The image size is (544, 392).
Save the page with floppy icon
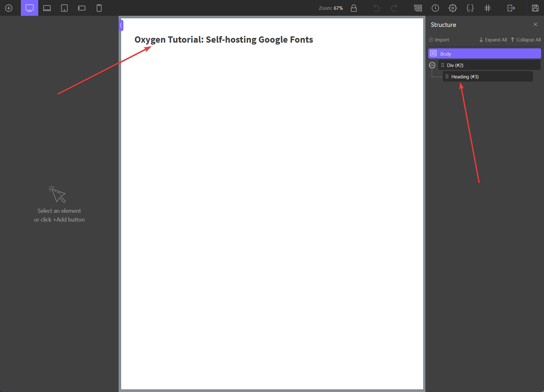pyautogui.click(x=535, y=8)
